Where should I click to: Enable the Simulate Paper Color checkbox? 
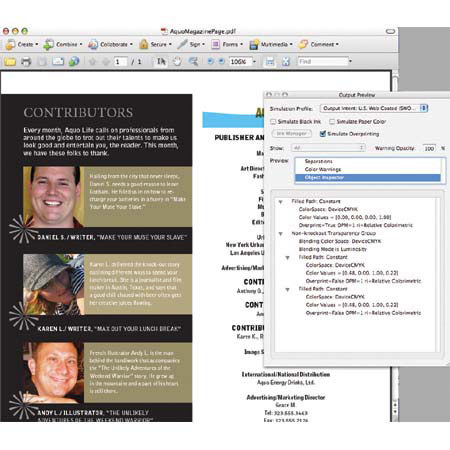pyautogui.click(x=332, y=122)
